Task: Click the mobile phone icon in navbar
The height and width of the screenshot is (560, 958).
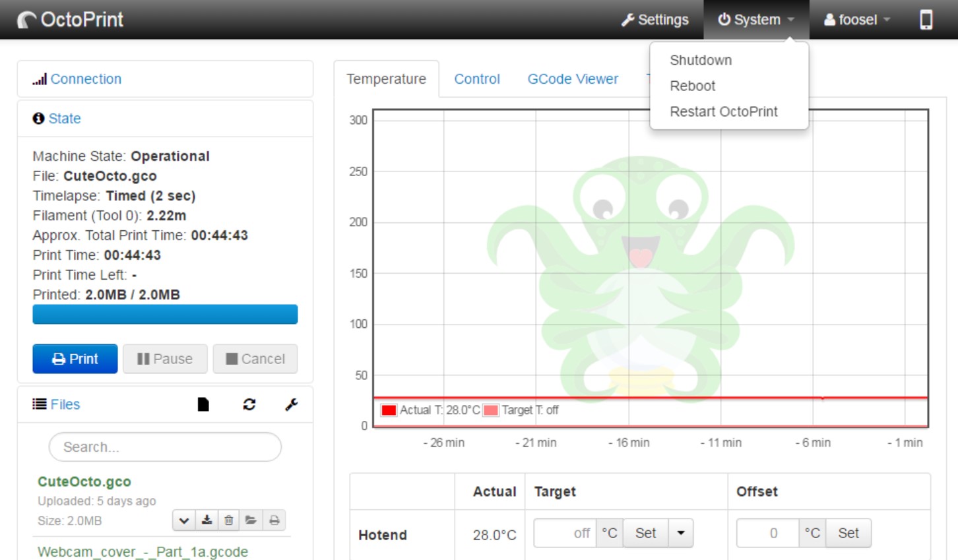Action: (926, 20)
